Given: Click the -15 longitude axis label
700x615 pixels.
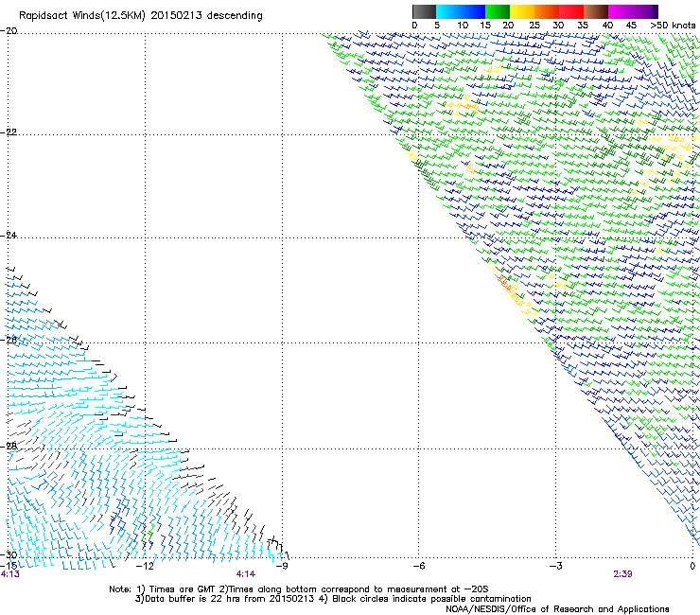Looking at the screenshot, I should [x=9, y=566].
